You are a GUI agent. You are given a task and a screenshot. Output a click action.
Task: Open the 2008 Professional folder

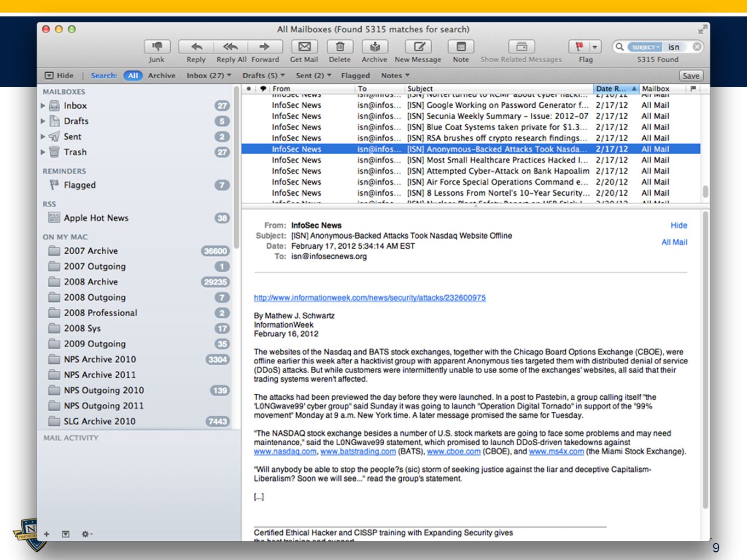pos(136,313)
